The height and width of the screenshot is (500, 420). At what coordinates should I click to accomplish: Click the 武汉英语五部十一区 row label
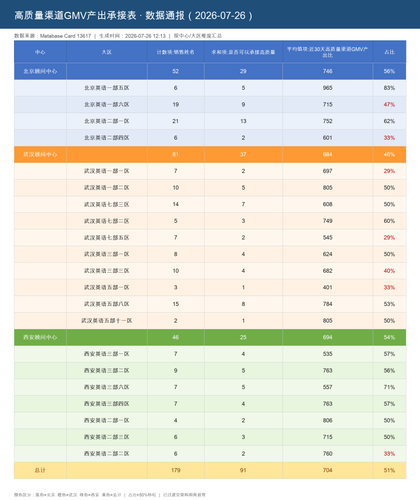pos(107,321)
